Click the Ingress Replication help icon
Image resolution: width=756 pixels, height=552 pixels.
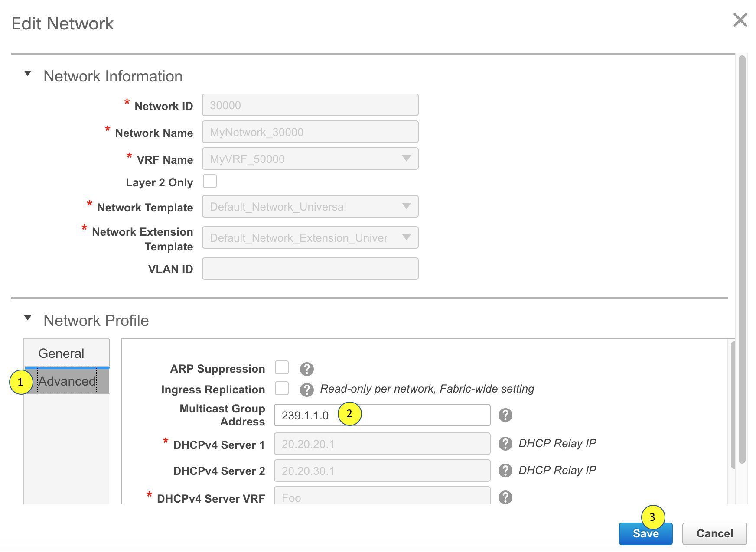[x=307, y=389]
